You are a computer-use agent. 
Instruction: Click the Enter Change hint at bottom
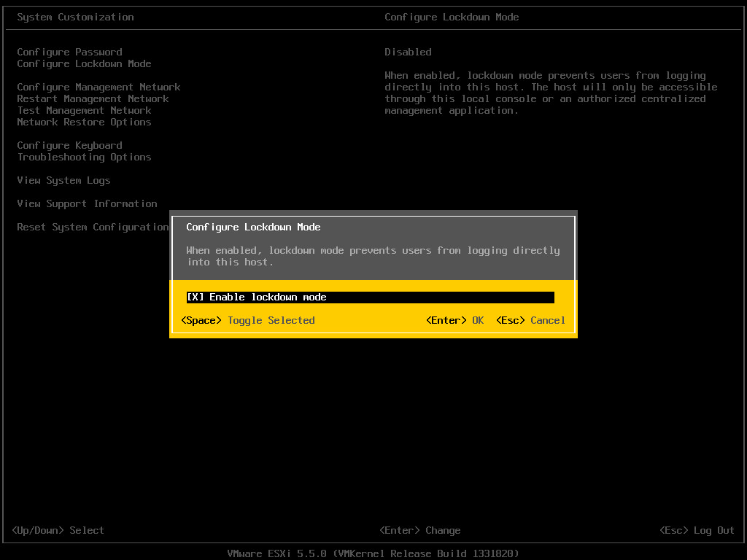point(420,531)
